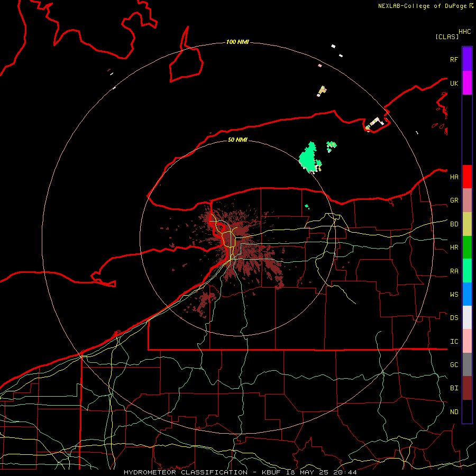Image resolution: width=476 pixels, height=476 pixels.
Task: Click the ND legend label
Action: click(x=454, y=412)
